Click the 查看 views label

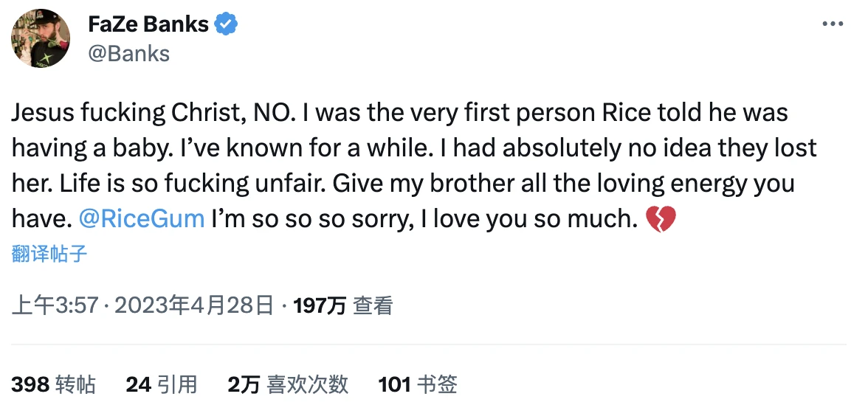(x=373, y=305)
